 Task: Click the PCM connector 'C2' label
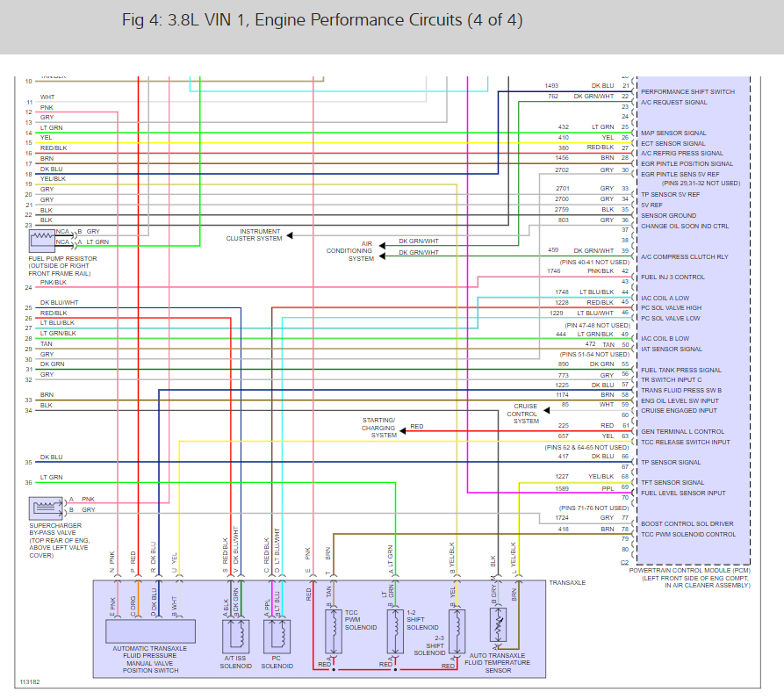point(624,563)
